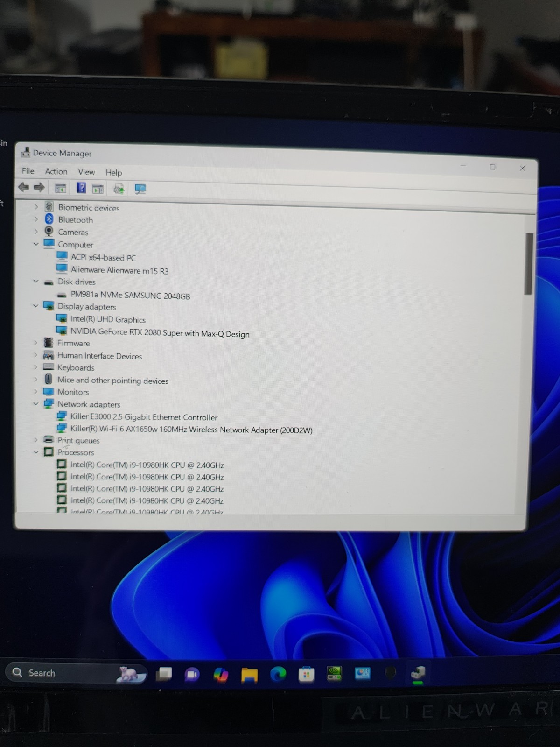Screen dimensions: 560x747
Task: Collapse the Computer node
Action: (x=36, y=244)
